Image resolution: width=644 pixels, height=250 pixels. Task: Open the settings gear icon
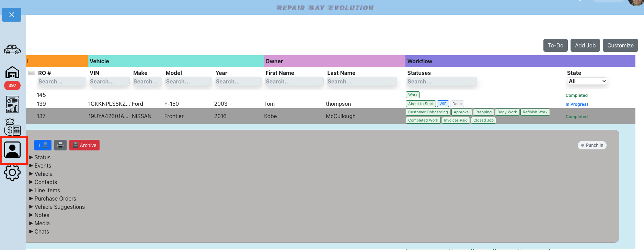point(12,173)
